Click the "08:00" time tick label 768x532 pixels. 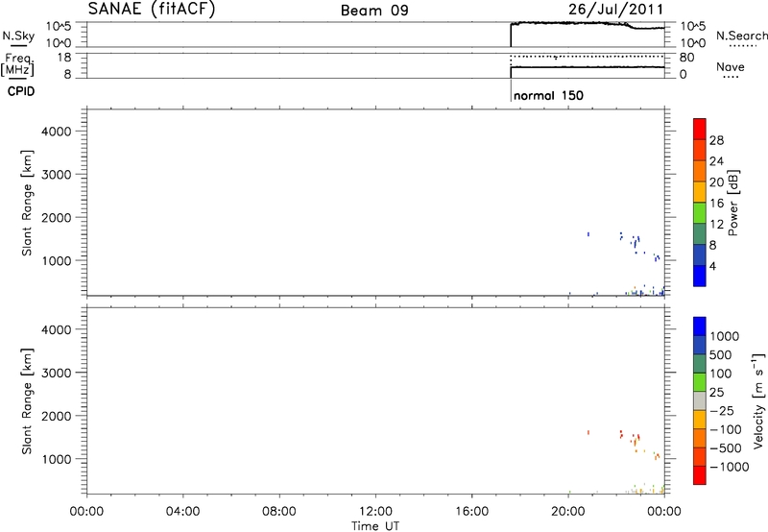click(x=278, y=512)
